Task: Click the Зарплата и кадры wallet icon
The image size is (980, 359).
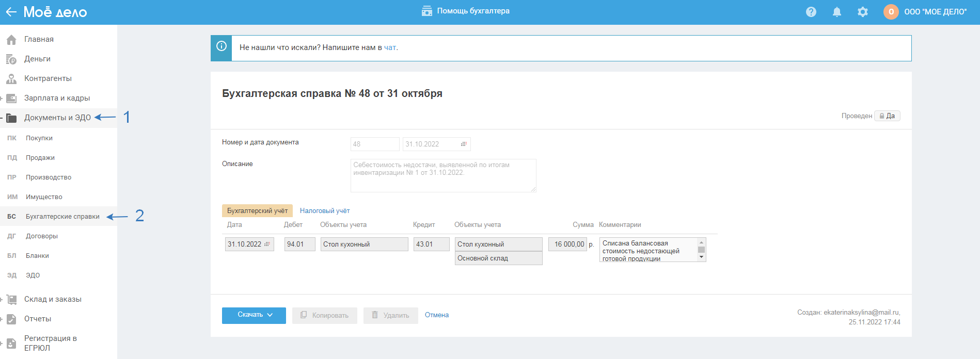Action: click(x=11, y=98)
